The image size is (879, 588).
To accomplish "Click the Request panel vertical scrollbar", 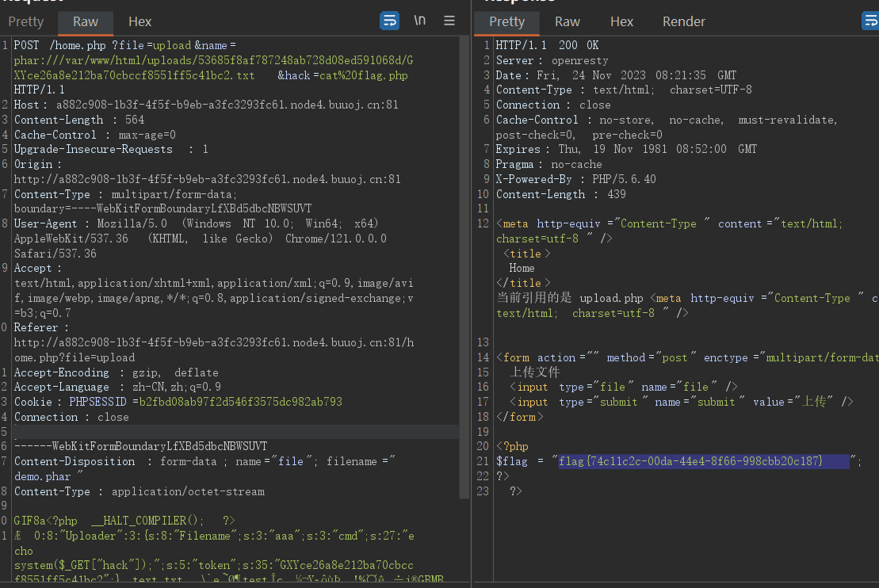I will [x=464, y=268].
